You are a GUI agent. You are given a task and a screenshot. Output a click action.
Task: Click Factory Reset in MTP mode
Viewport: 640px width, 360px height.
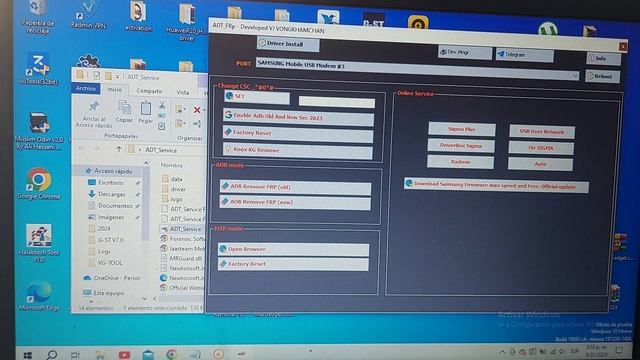(293, 264)
